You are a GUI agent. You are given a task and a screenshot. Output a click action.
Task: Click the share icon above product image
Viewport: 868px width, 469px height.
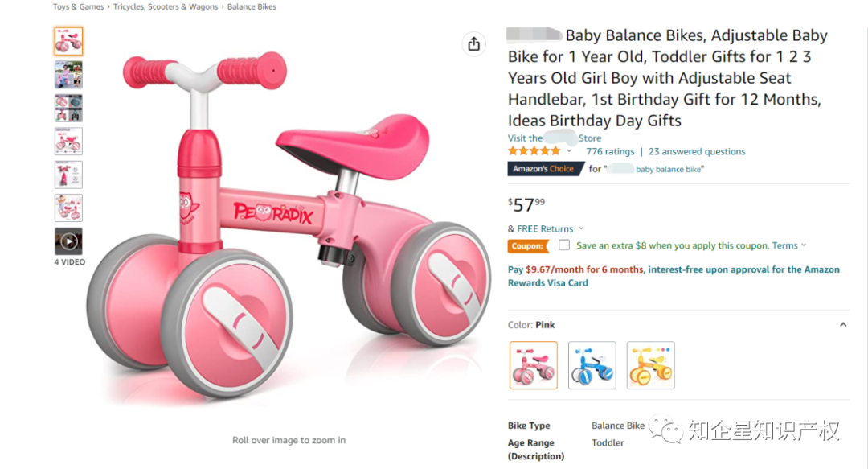[x=473, y=44]
